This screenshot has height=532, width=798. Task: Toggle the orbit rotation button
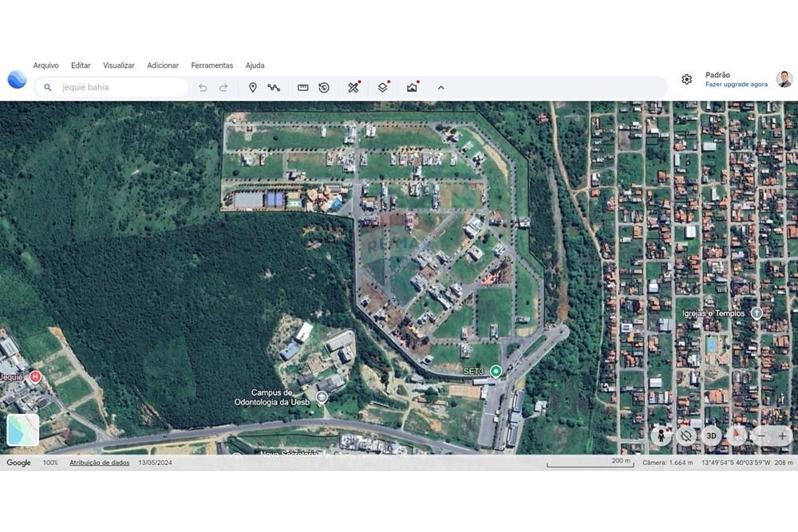685,435
